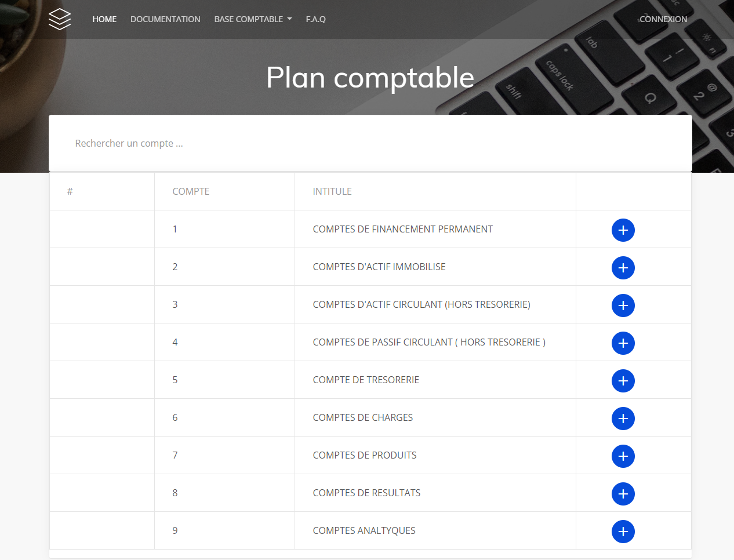Click the Intitule column header
734x560 pixels.
pos(332,191)
